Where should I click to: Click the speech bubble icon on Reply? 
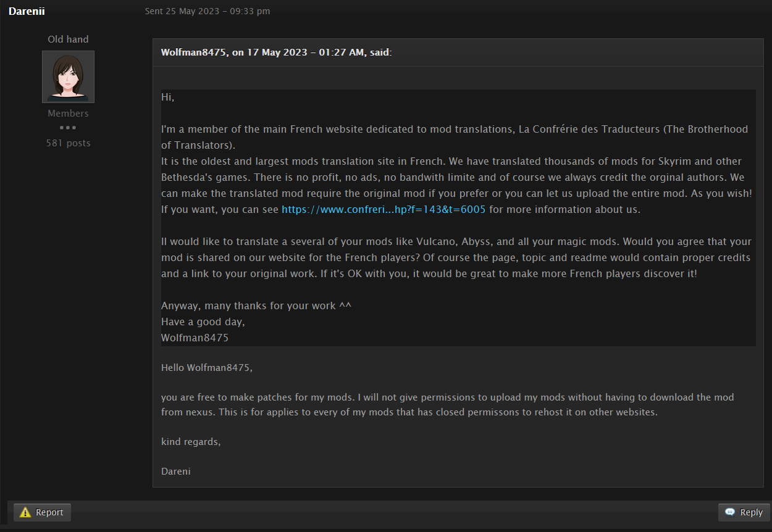730,512
